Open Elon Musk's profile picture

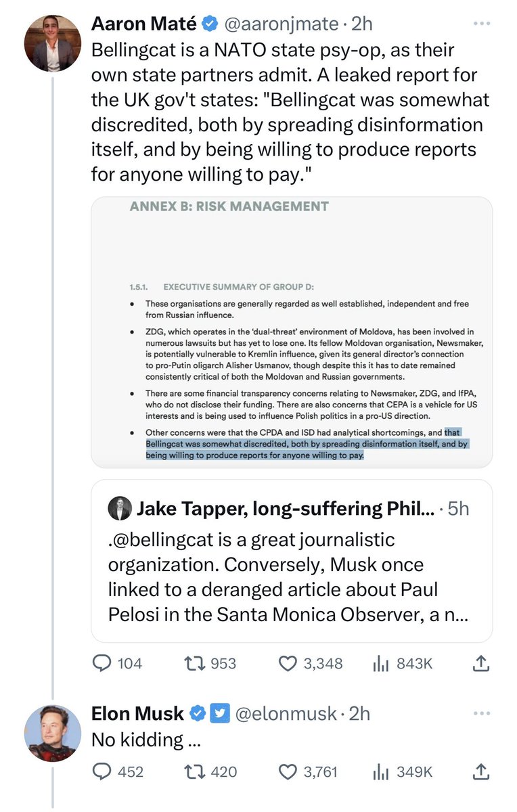coord(53,733)
